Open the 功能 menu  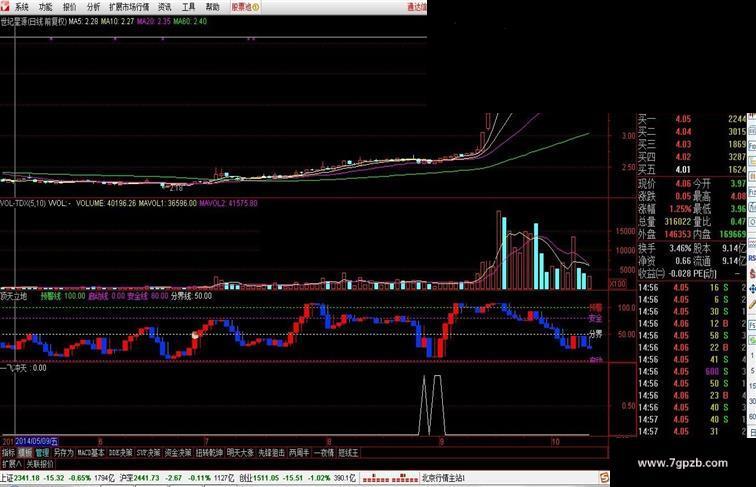45,7
